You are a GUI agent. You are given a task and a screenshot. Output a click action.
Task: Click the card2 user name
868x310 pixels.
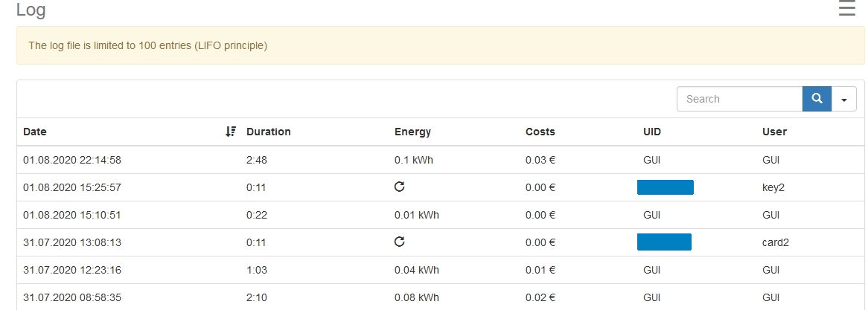[x=774, y=242]
